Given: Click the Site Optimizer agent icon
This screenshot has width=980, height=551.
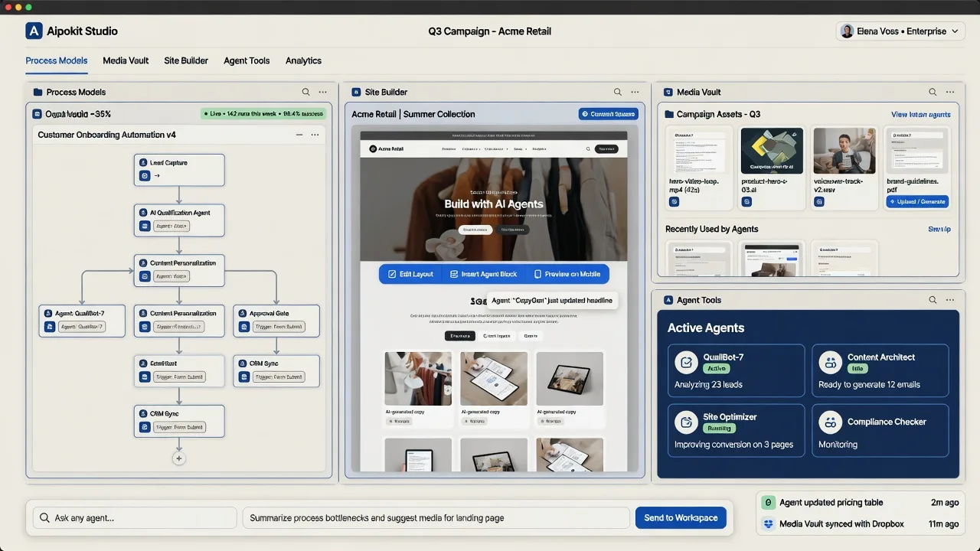Looking at the screenshot, I should pos(686,422).
